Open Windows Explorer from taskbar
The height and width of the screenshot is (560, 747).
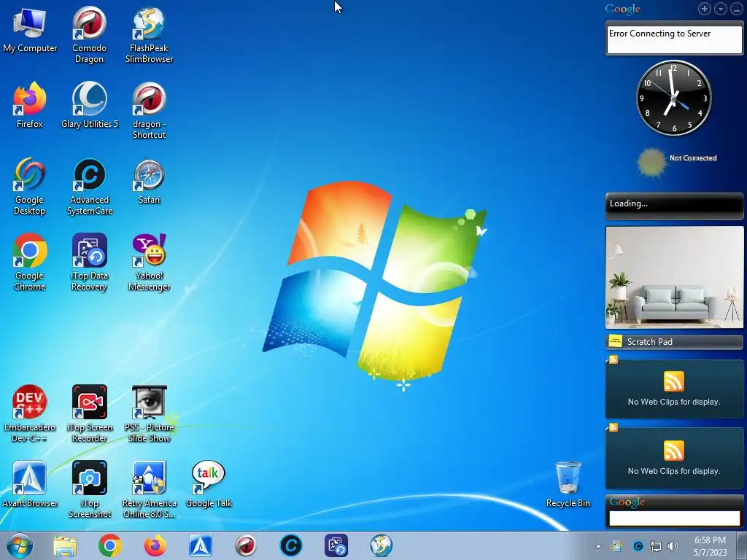[x=65, y=545]
